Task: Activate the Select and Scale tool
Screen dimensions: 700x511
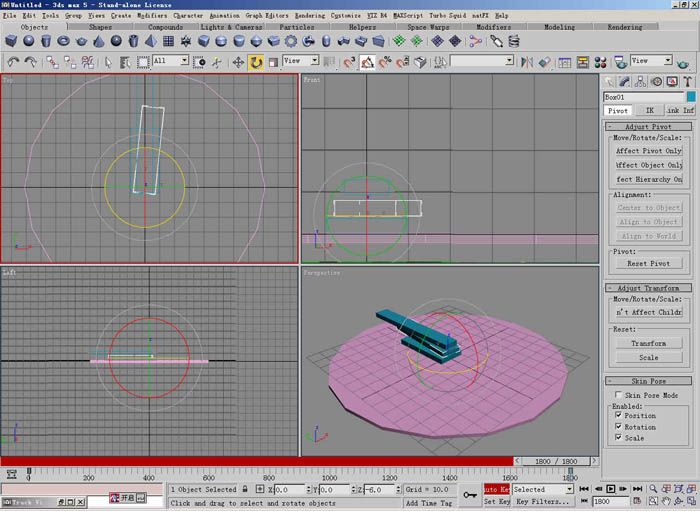Action: (273, 62)
